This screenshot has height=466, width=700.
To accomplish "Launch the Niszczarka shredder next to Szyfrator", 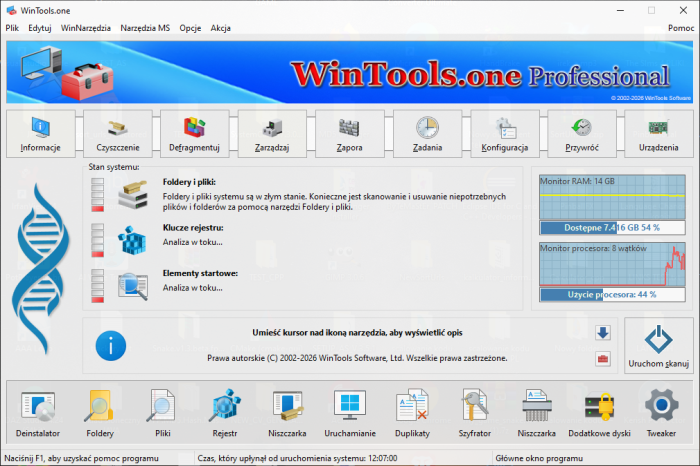I will click(537, 413).
